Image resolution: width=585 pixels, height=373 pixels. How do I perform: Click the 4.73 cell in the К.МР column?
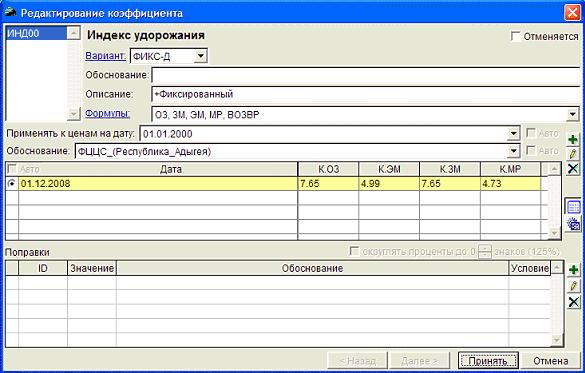click(x=510, y=184)
